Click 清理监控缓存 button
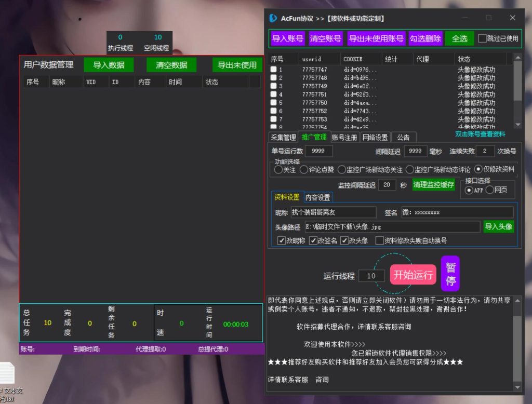The width and height of the screenshot is (532, 404). coord(433,184)
